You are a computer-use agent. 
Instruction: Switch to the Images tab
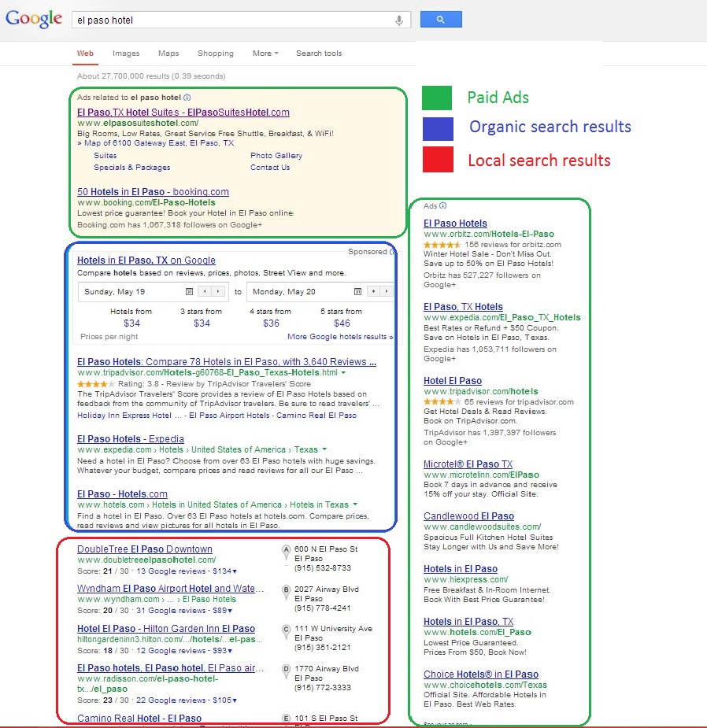126,54
